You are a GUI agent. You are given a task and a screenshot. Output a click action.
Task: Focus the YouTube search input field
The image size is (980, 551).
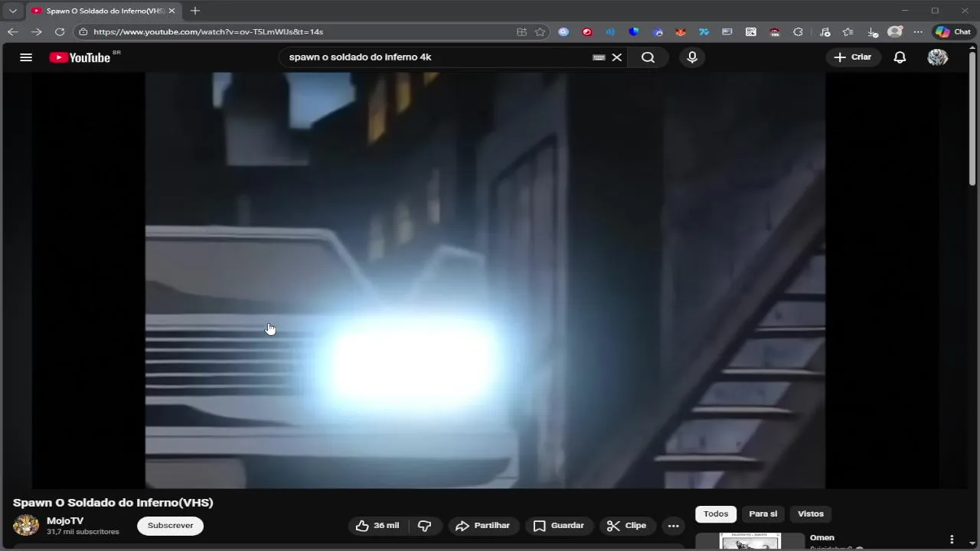(436, 57)
